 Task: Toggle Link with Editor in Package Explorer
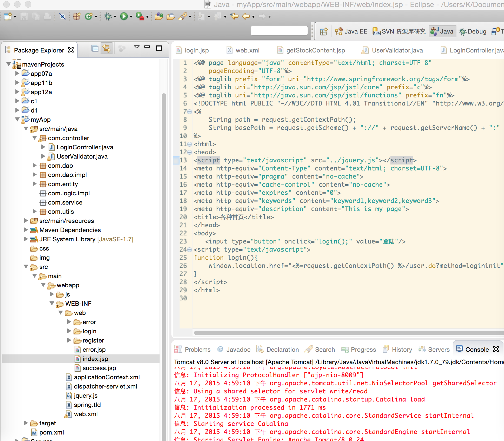107,49
